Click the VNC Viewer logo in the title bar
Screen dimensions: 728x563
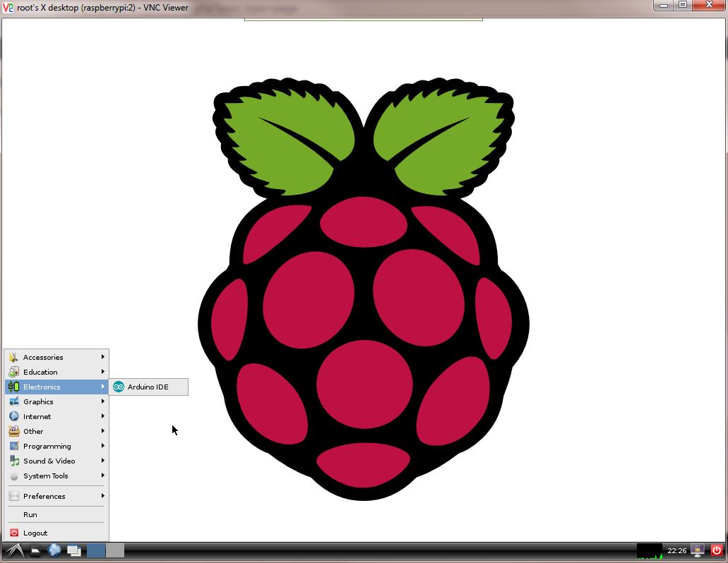(x=8, y=8)
